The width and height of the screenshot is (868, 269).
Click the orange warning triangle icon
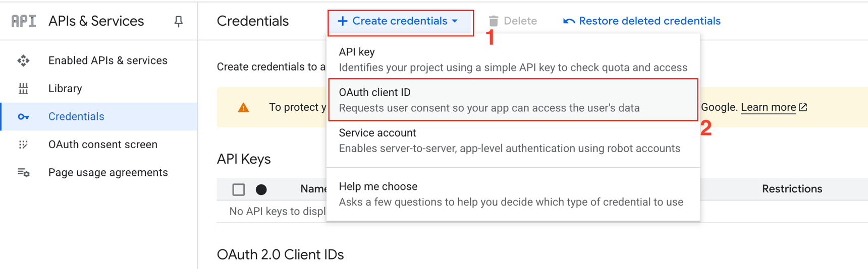coord(243,107)
